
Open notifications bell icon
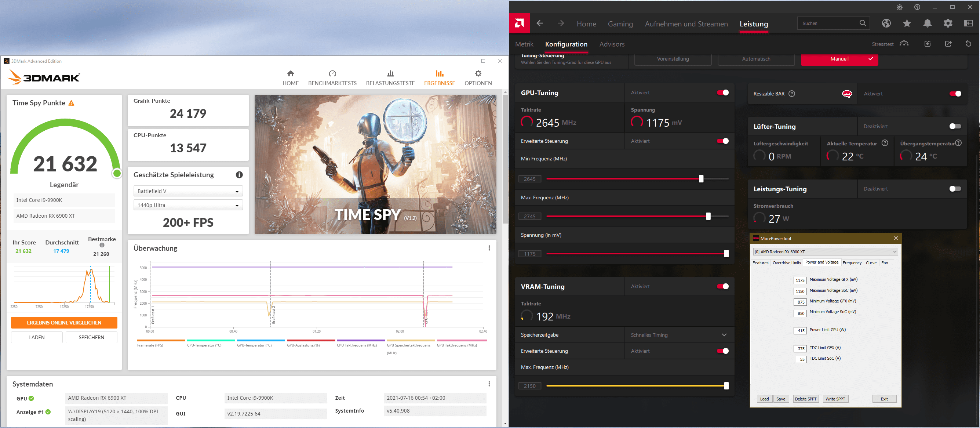coord(928,23)
